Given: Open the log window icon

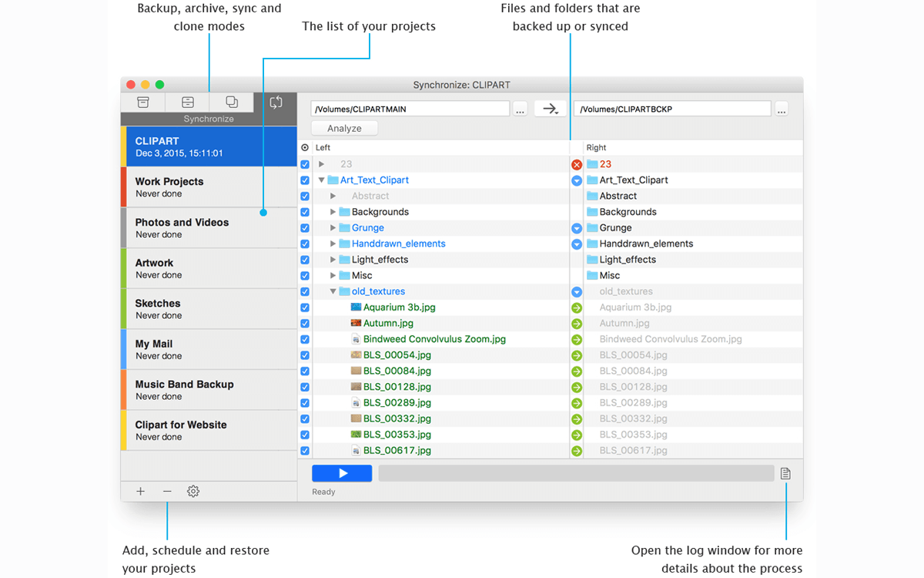Looking at the screenshot, I should 785,473.
